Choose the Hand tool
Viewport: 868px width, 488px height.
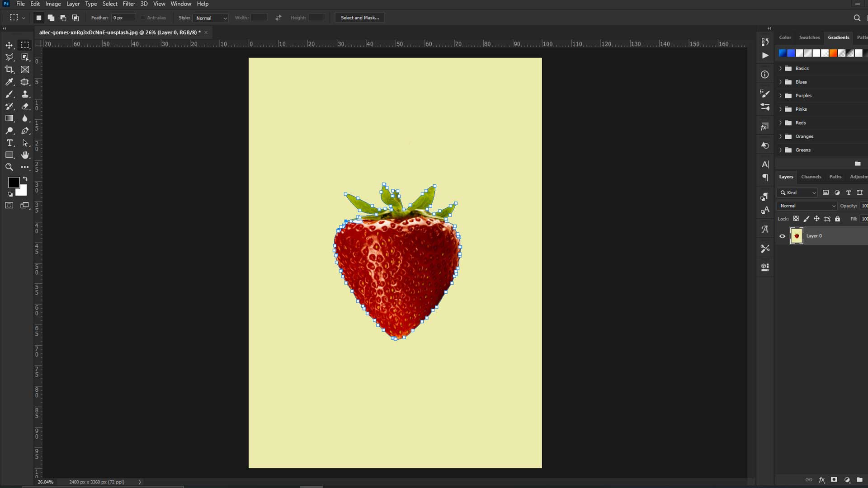[x=25, y=155]
